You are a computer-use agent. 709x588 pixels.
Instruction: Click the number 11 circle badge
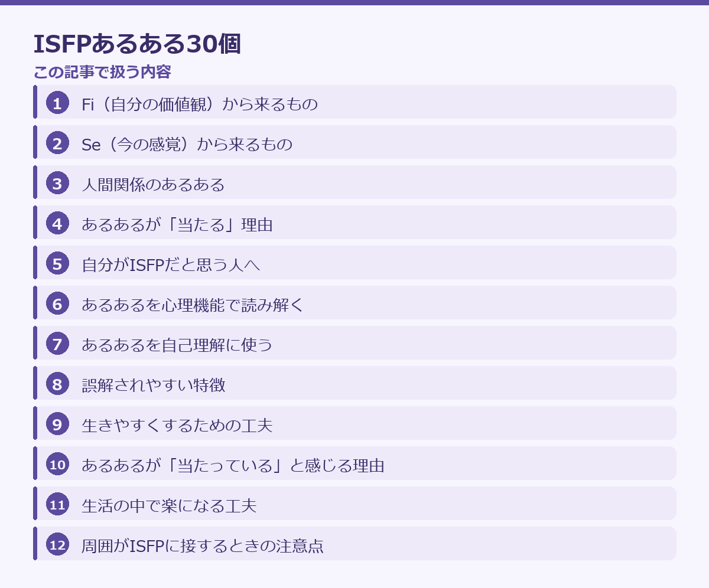click(57, 505)
